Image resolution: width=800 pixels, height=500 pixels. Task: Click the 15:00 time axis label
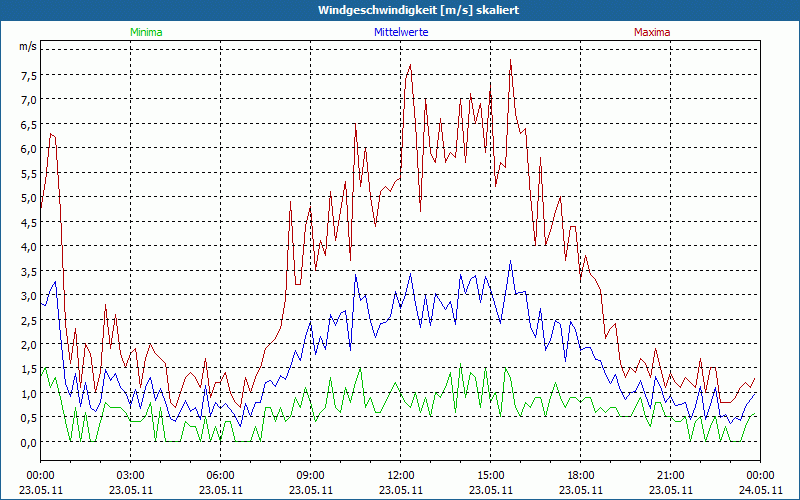coord(490,476)
